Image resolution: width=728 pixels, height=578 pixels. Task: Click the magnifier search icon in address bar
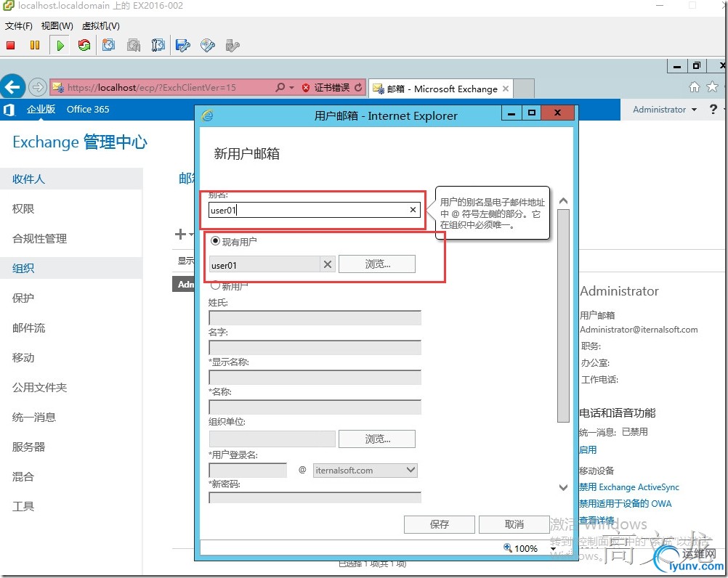tap(280, 87)
